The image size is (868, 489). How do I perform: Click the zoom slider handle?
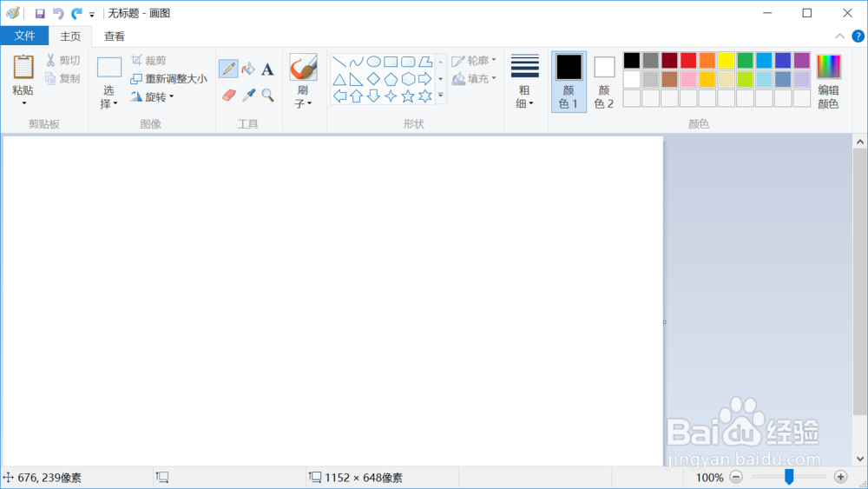(x=789, y=476)
